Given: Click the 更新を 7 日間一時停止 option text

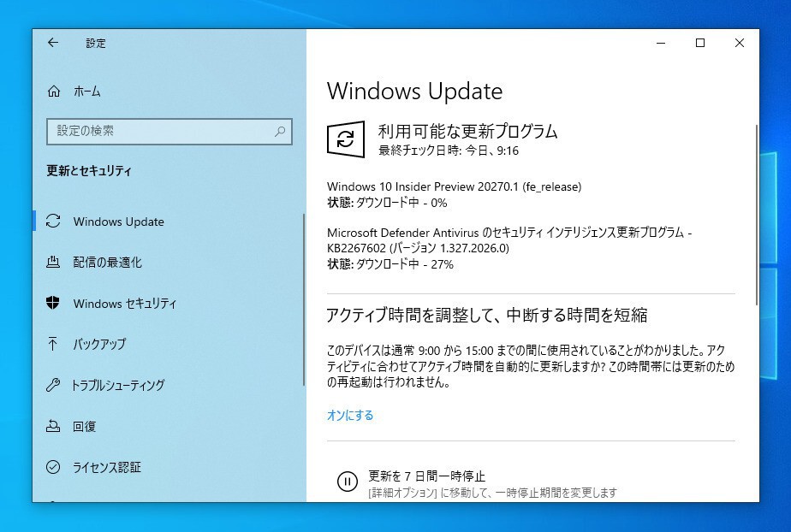Looking at the screenshot, I should point(426,476).
